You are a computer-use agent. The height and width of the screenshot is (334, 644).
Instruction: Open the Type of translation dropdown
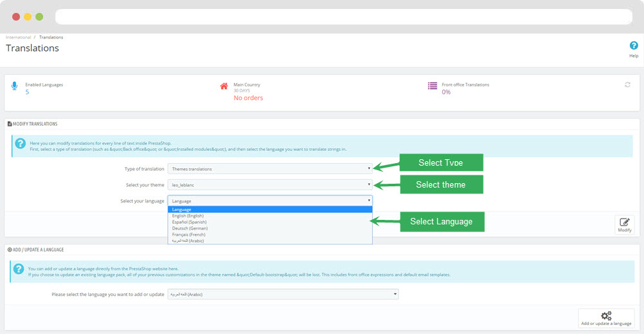coord(270,169)
